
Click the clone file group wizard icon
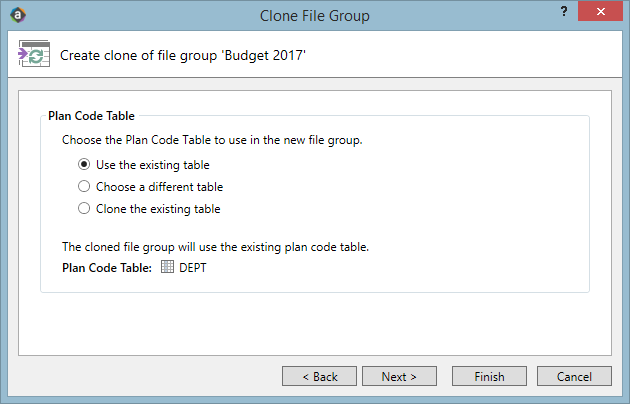coord(34,53)
